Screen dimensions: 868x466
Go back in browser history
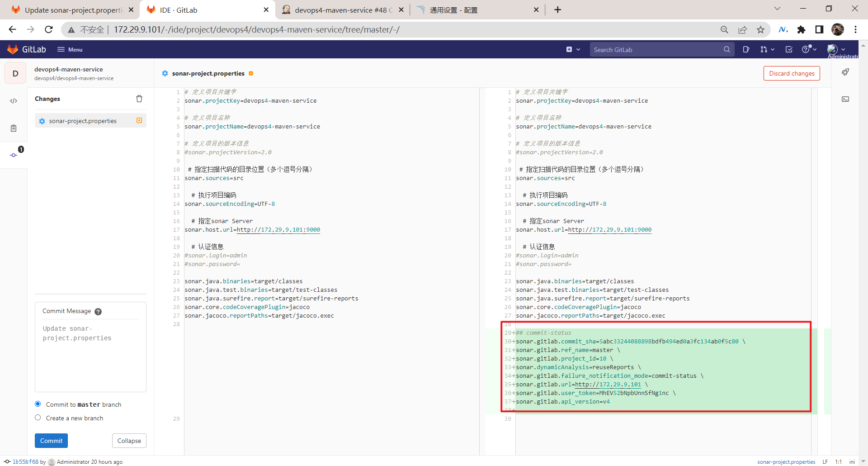(x=12, y=29)
